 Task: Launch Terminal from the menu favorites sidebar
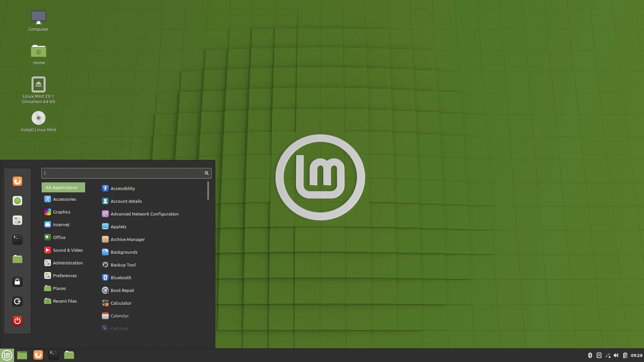[x=17, y=239]
